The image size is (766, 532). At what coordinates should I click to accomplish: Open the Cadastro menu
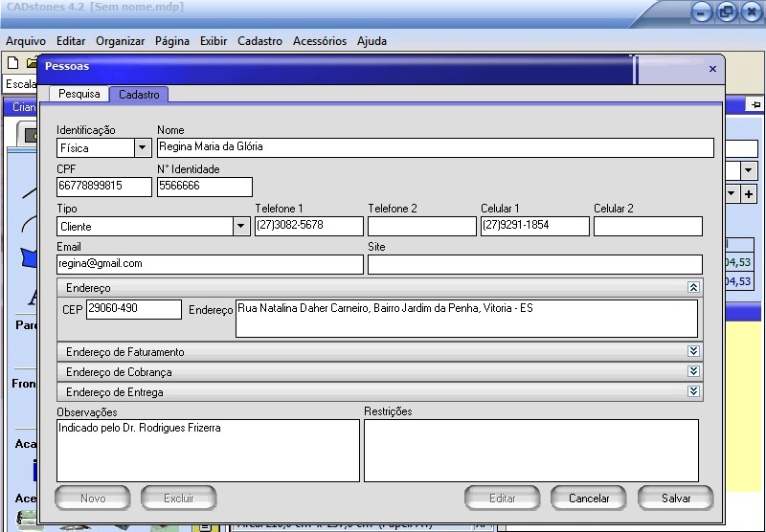point(259,41)
